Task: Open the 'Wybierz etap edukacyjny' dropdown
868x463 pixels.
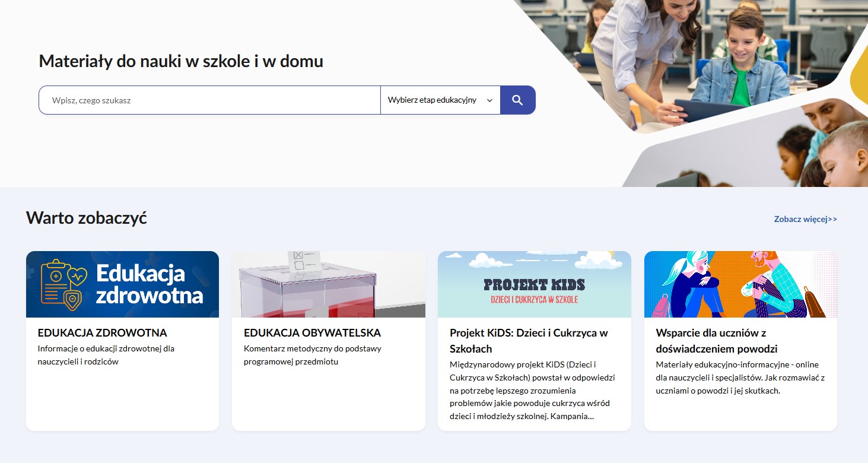Action: pyautogui.click(x=440, y=100)
